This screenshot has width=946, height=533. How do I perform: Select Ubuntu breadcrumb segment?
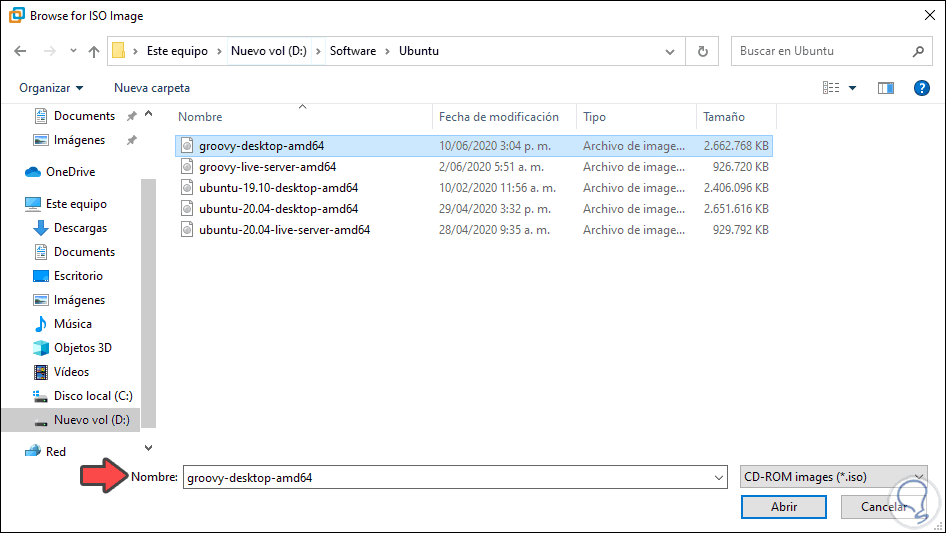click(419, 51)
